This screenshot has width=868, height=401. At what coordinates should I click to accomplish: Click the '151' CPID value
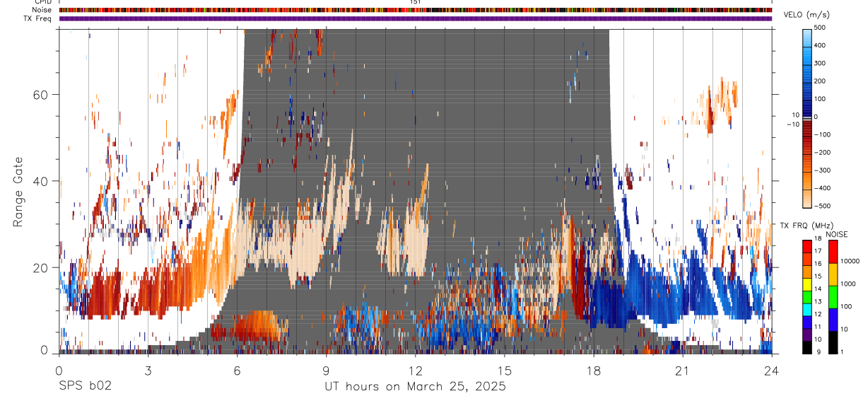pos(416,2)
